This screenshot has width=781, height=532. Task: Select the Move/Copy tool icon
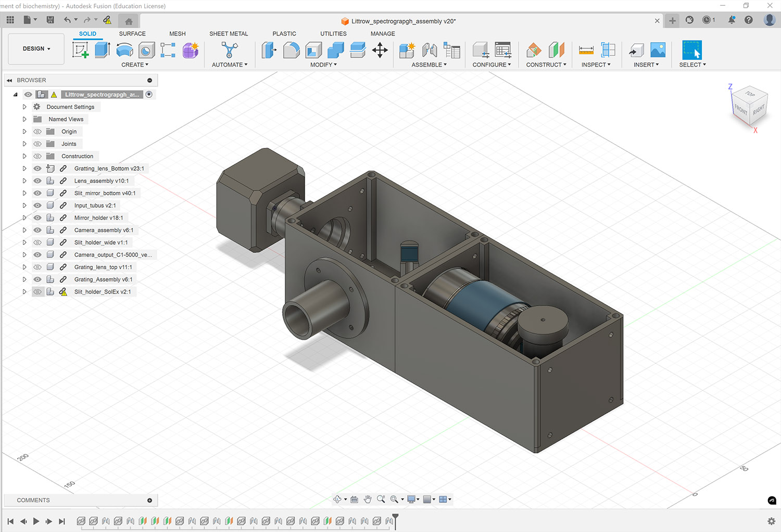pos(380,50)
